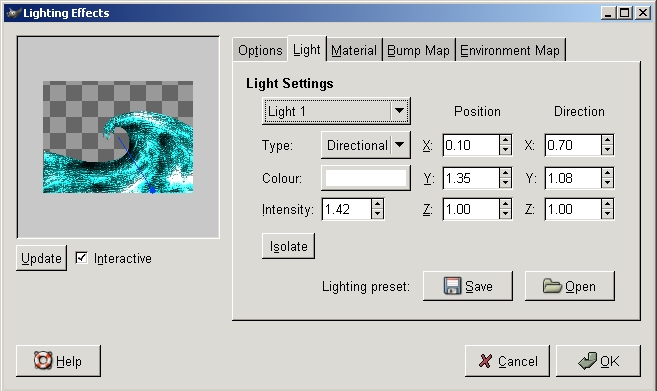657x391 pixels.
Task: Click the lifebuoy Help icon
Action: (43, 361)
